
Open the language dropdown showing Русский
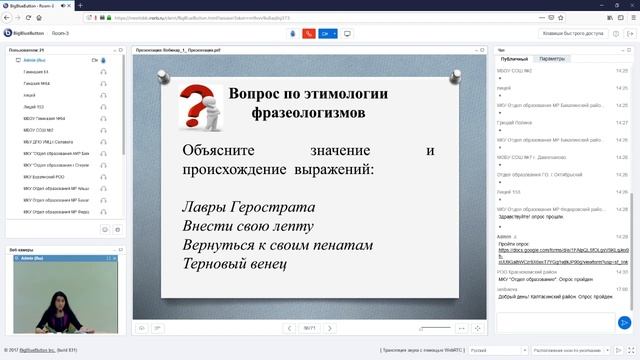498,350
